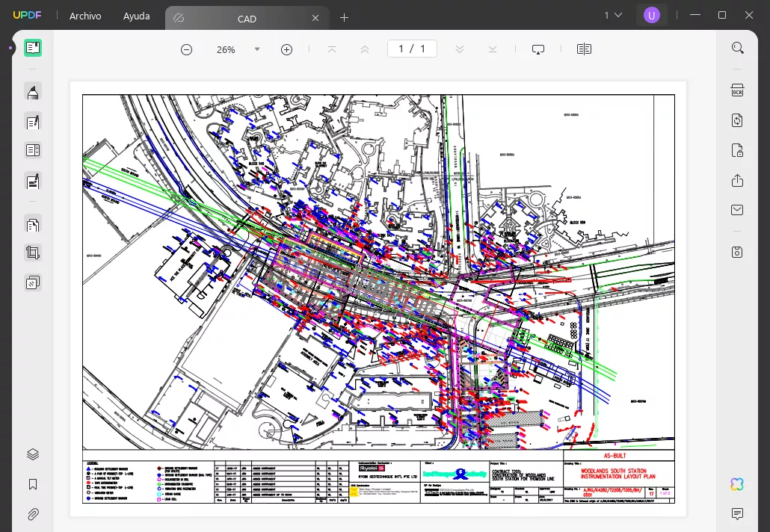Open the Attachments paperclip panel
770x532 pixels.
coord(33,514)
